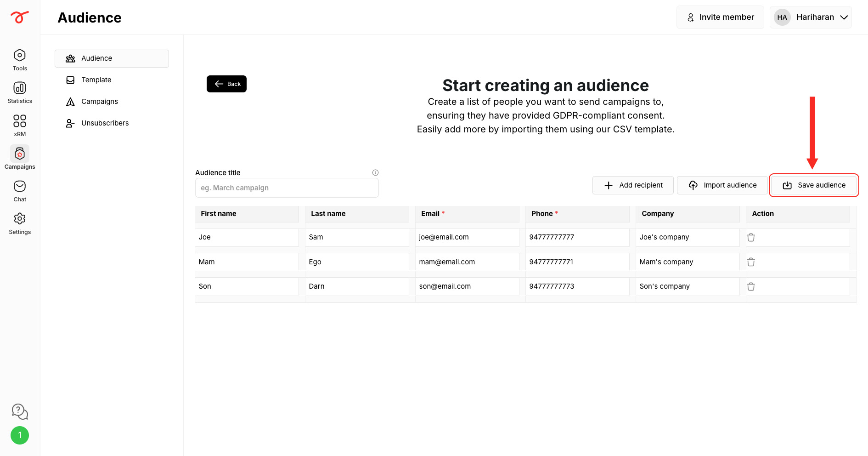Select the Template menu item

(112, 80)
